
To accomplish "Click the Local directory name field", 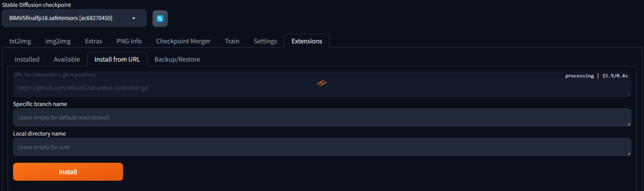I will point(322,147).
